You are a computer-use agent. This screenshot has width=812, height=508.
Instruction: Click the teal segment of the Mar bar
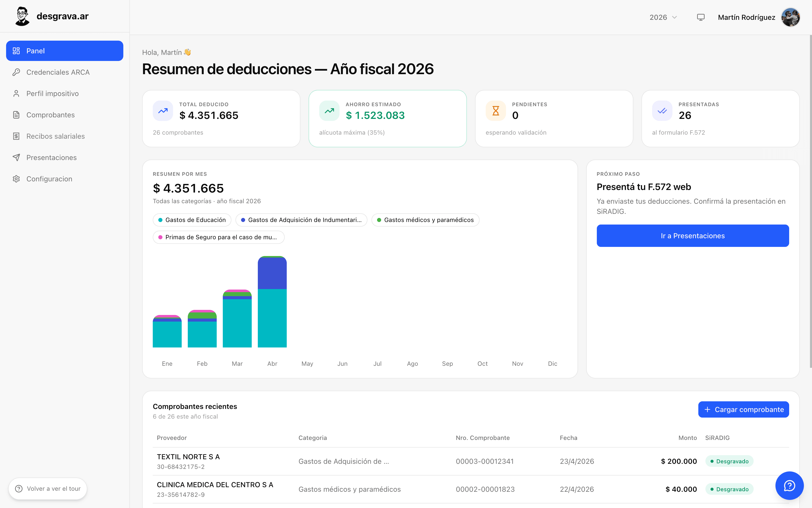(237, 323)
